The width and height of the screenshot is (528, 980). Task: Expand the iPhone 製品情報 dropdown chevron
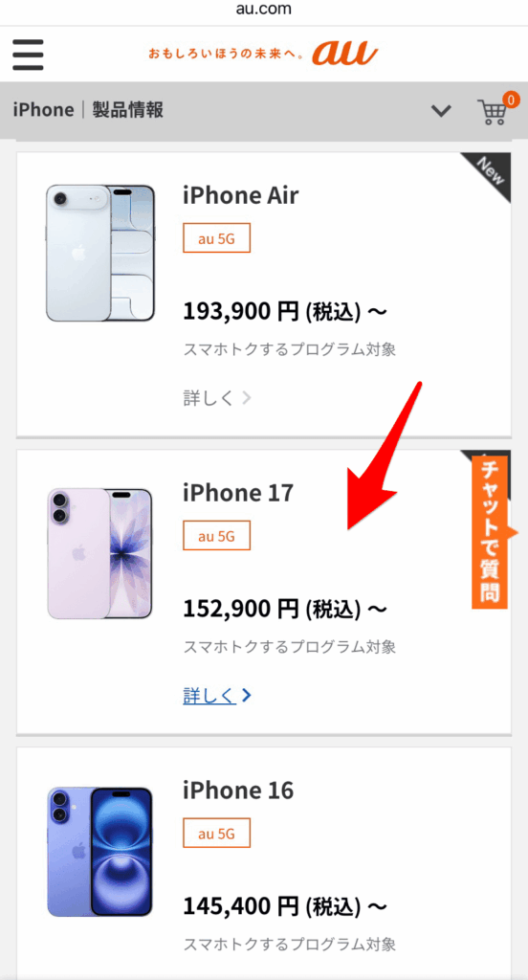pos(441,111)
